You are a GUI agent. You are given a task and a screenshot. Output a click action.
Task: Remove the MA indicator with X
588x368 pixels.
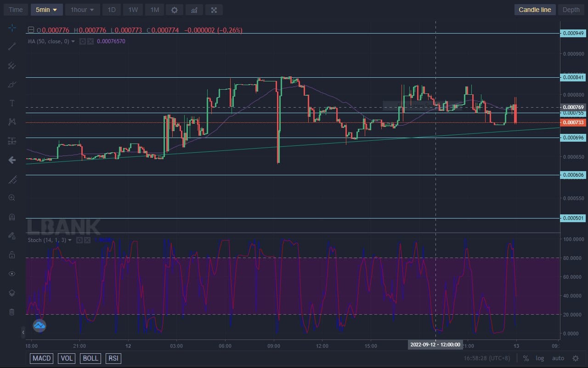pos(90,41)
